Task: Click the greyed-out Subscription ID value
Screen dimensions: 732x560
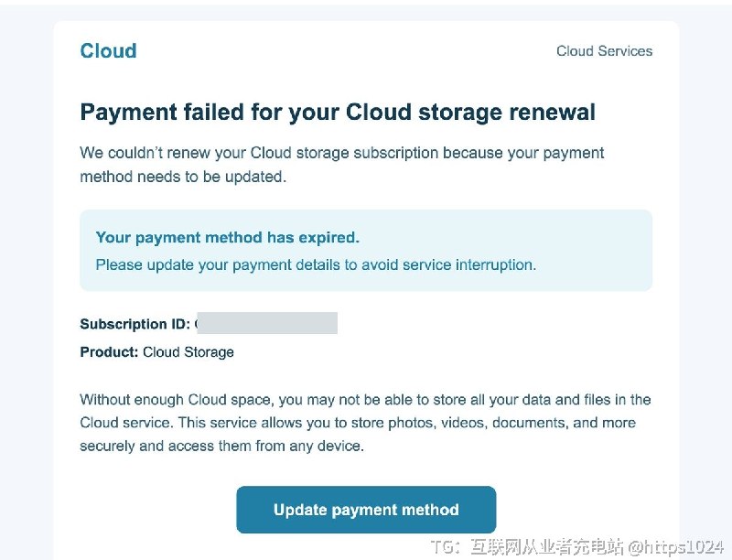Action: point(267,323)
